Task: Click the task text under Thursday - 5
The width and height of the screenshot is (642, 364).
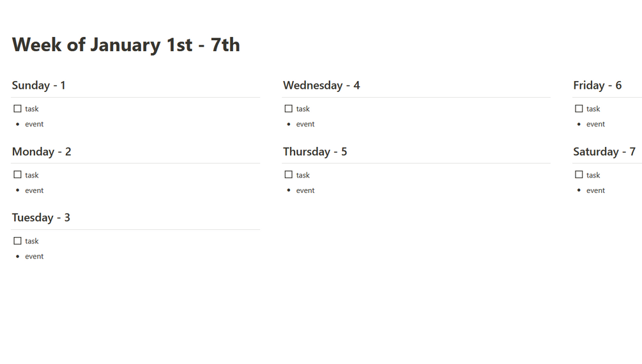Action: pos(303,175)
